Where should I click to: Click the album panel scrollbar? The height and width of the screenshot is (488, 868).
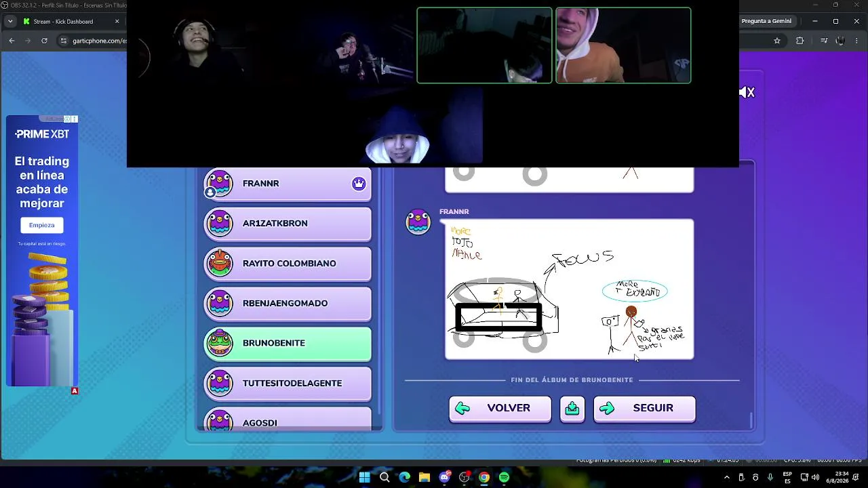[751, 420]
